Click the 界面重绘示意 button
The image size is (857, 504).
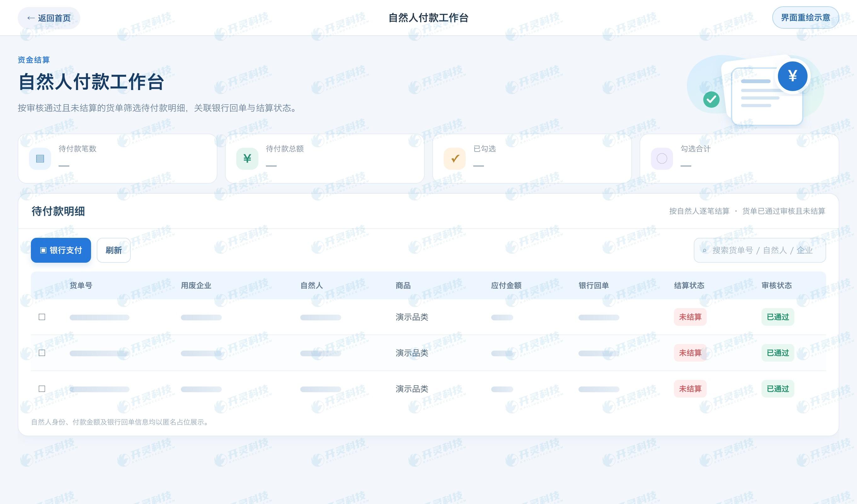point(805,17)
